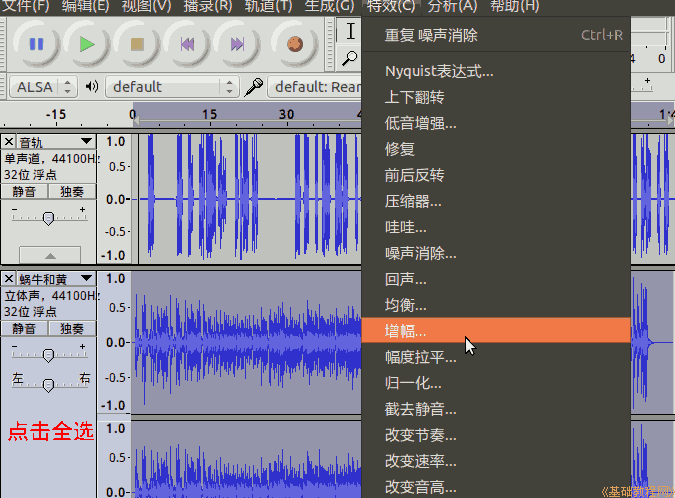Choose 幅度拉平... effect
The image size is (675, 498).
[x=496, y=357]
